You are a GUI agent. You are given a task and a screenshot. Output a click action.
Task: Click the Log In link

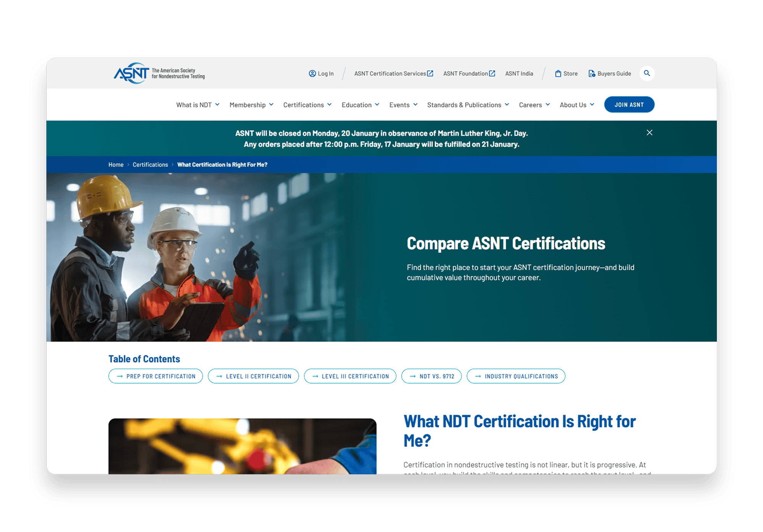pyautogui.click(x=321, y=74)
